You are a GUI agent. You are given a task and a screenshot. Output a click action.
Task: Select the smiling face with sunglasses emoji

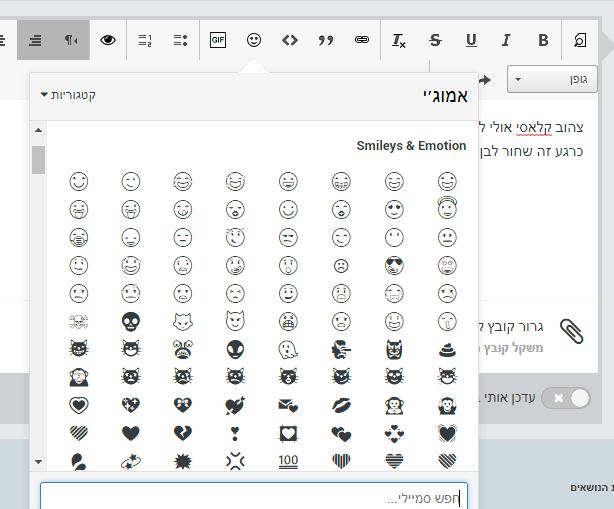click(394, 265)
